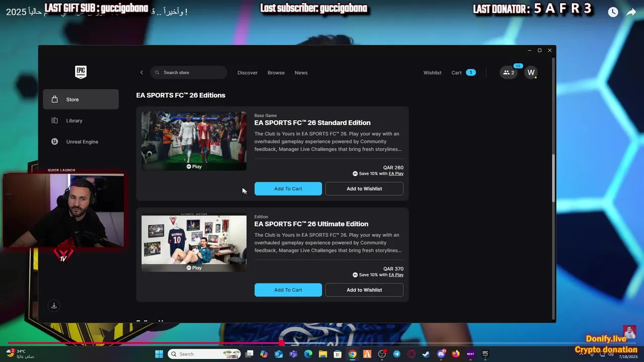Open the downloads icon in the sidebar
This screenshot has height=362, width=644.
coord(54,306)
